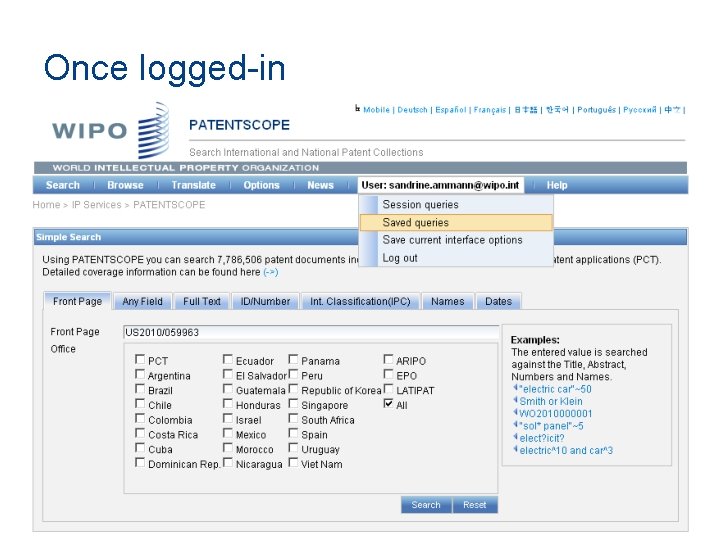The width and height of the screenshot is (720, 540).
Task: Switch to the Dates tab
Action: pyautogui.click(x=498, y=301)
